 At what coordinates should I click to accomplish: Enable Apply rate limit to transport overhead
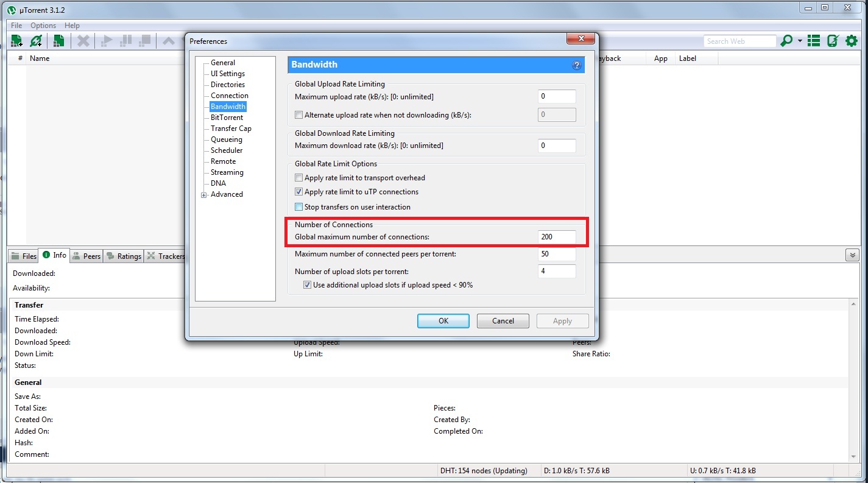tap(298, 178)
